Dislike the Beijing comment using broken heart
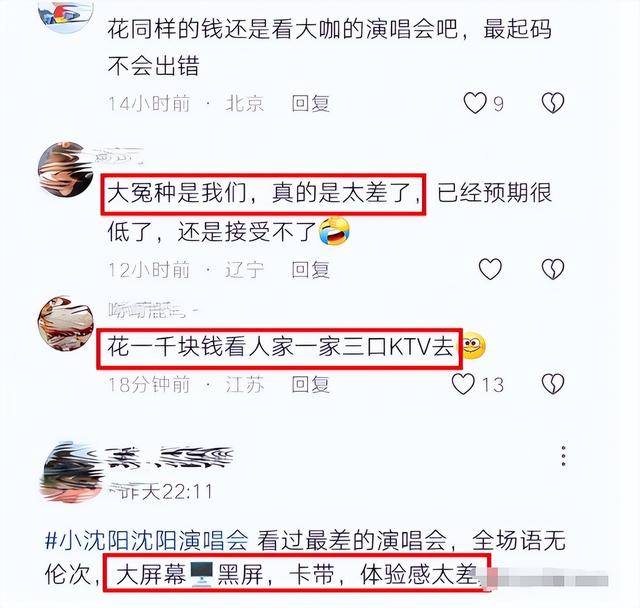The width and height of the screenshot is (640, 608). pyautogui.click(x=553, y=103)
